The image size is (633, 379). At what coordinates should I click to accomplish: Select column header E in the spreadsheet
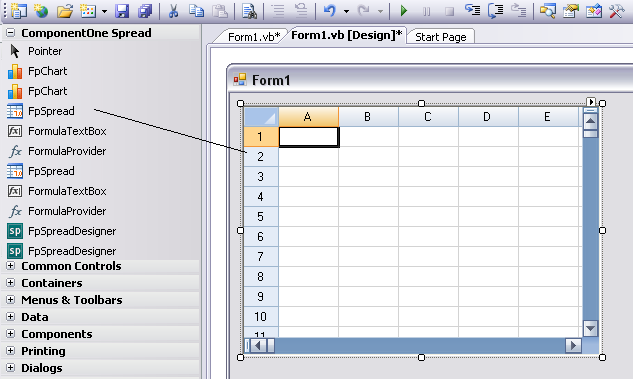pos(548,117)
